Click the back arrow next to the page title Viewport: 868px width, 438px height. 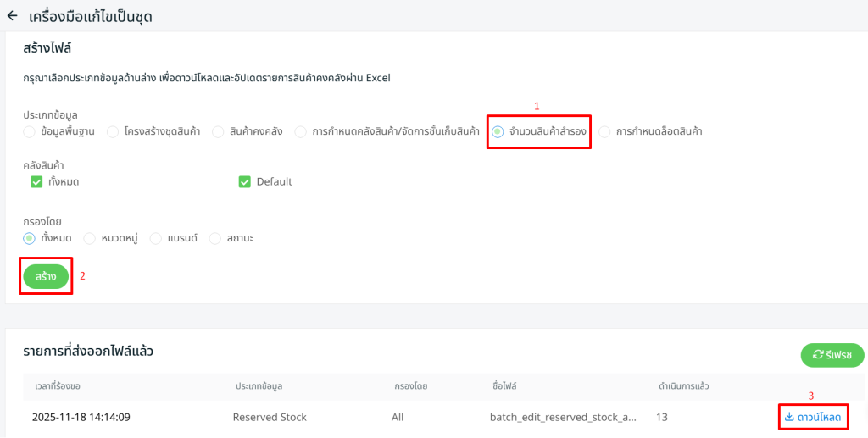pyautogui.click(x=12, y=15)
